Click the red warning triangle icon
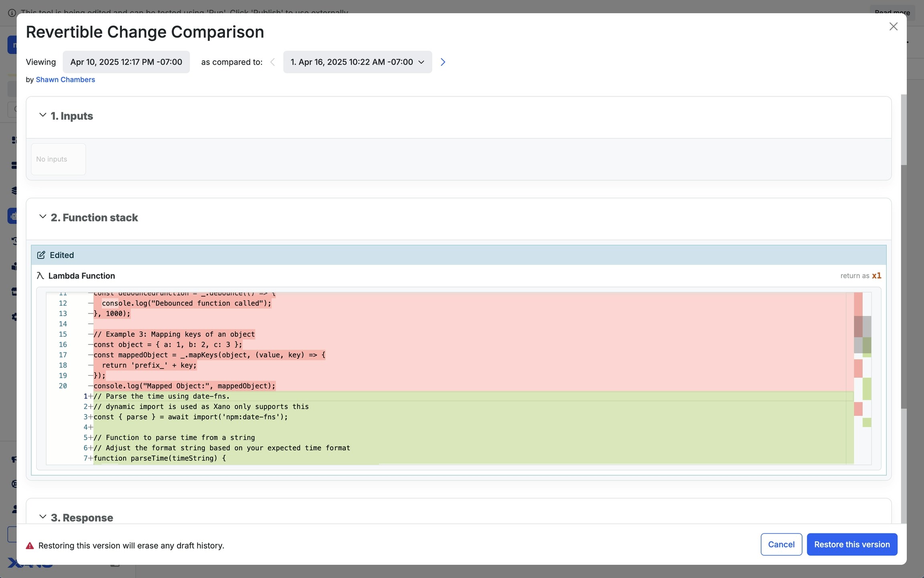This screenshot has width=924, height=578. pos(30,546)
